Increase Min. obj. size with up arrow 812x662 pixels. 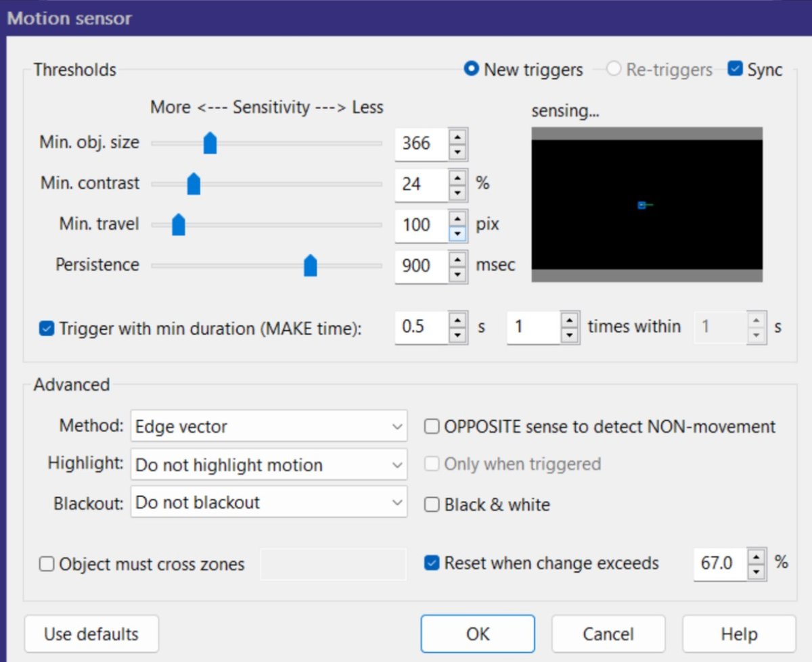click(458, 136)
